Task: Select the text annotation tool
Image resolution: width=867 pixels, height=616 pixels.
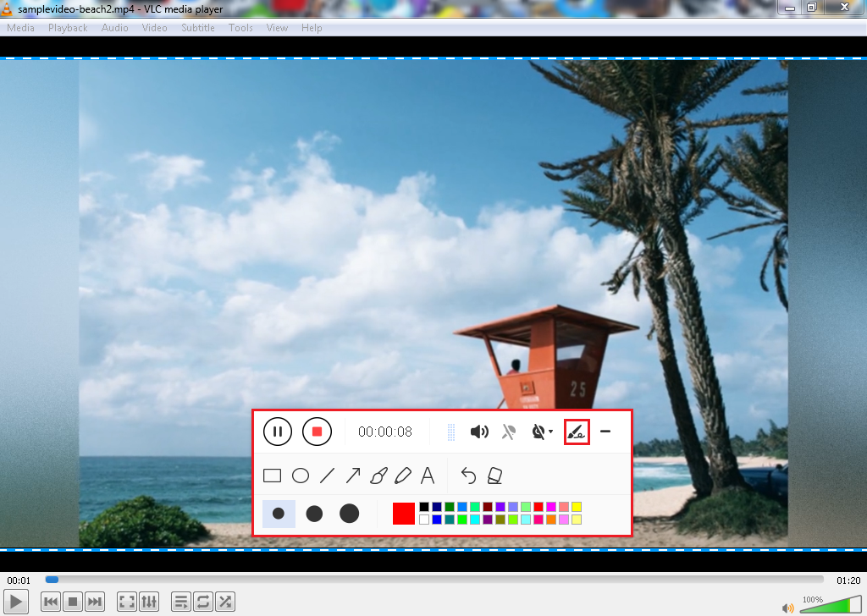Action: click(x=428, y=475)
